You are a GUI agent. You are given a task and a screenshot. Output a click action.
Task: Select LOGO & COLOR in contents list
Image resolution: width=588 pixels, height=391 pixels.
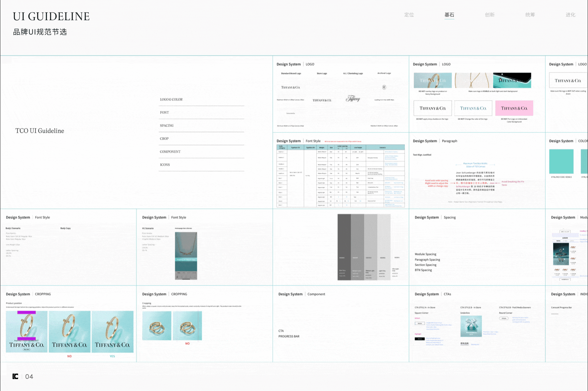(171, 99)
